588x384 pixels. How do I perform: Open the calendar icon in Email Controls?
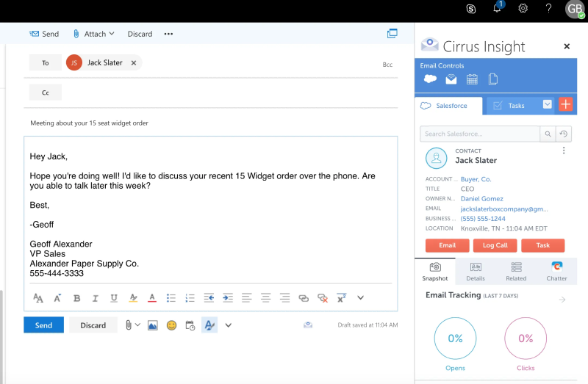click(472, 79)
